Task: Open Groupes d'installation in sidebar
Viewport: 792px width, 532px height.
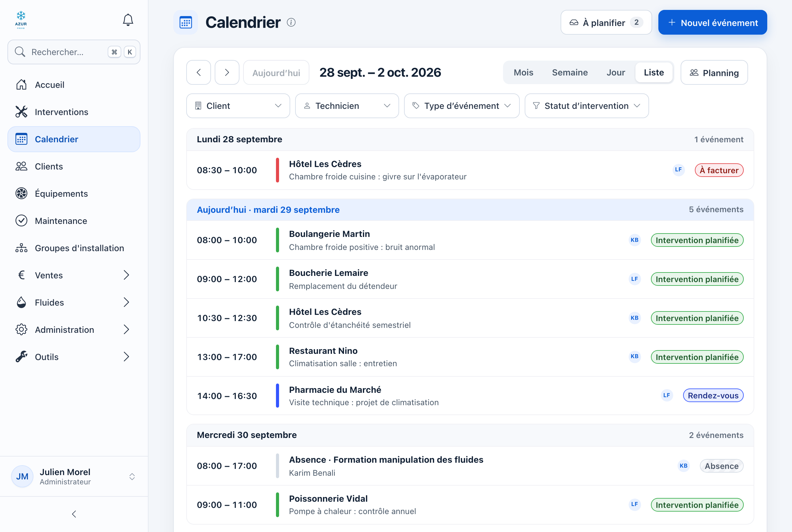Action: click(74, 248)
